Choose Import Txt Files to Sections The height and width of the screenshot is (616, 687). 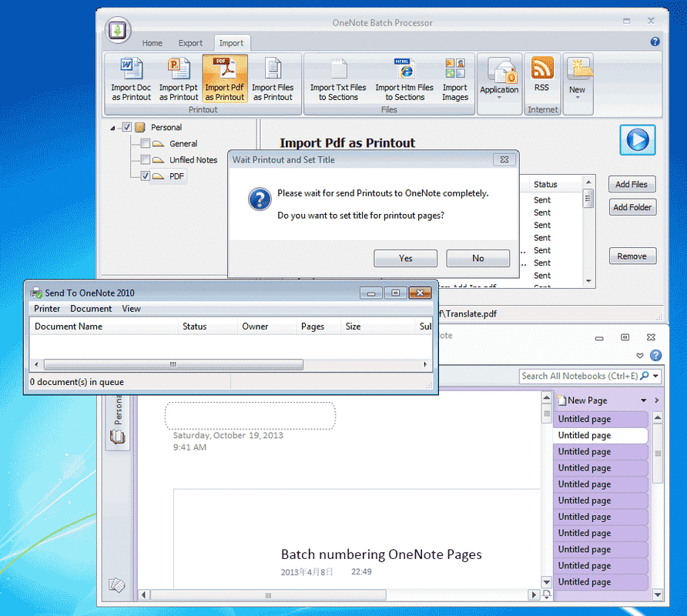point(338,79)
